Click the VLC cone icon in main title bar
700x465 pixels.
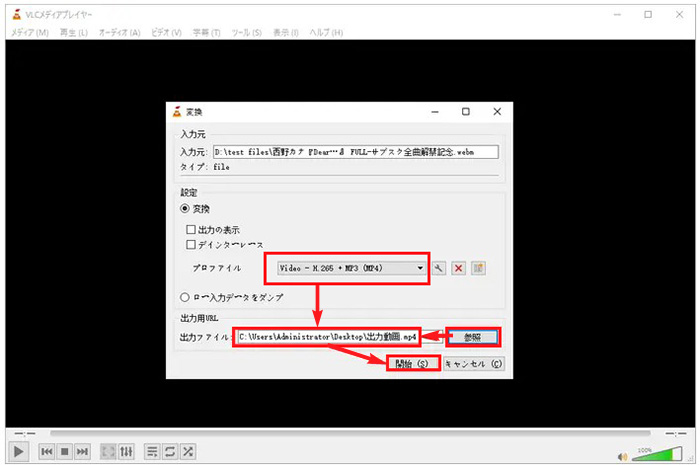coord(17,15)
